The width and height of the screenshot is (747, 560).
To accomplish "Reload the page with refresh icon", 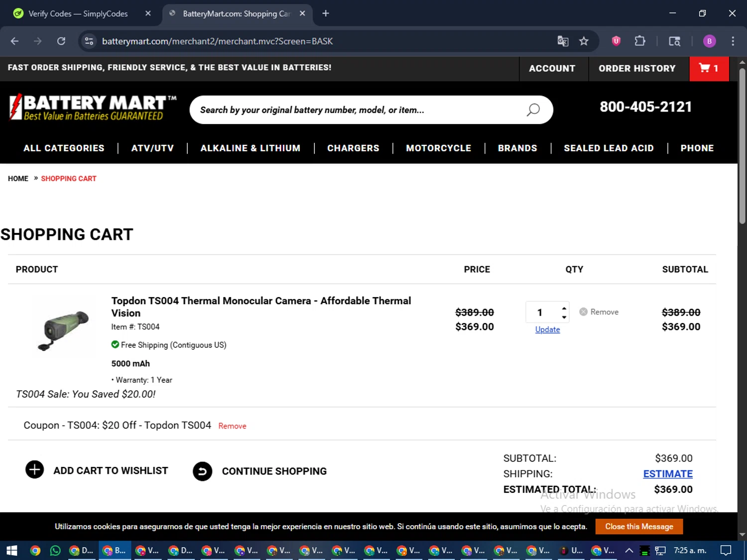I will coord(61,41).
